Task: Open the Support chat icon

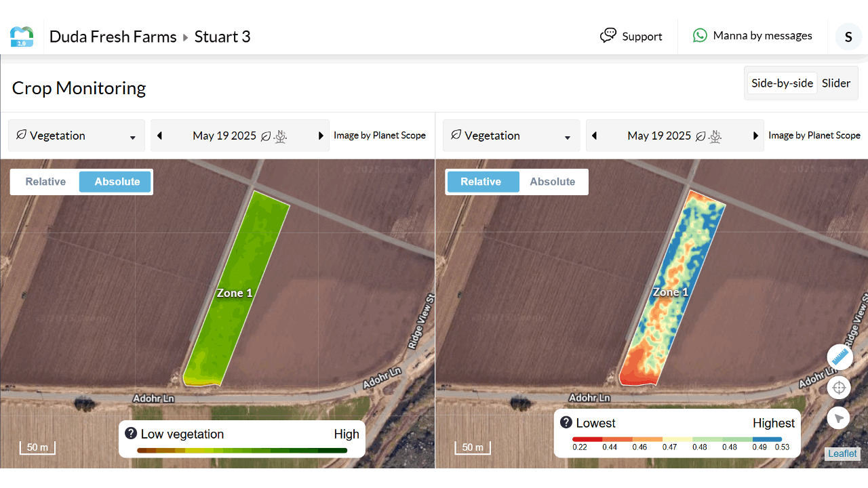Action: click(608, 36)
